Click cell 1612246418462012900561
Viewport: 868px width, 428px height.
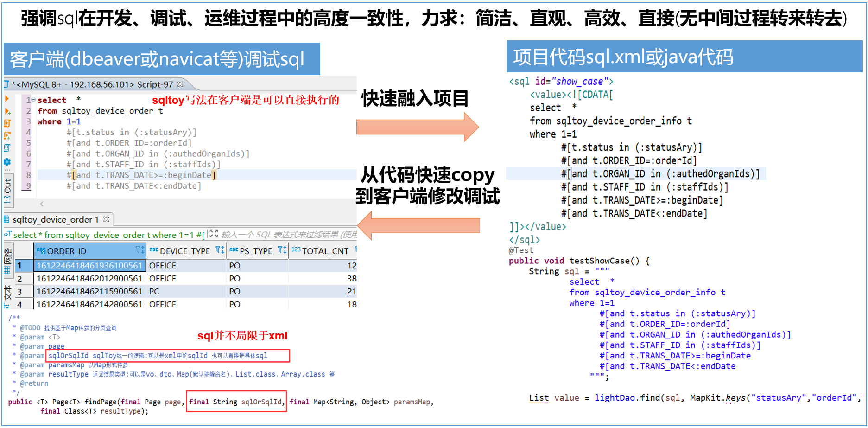click(x=90, y=279)
